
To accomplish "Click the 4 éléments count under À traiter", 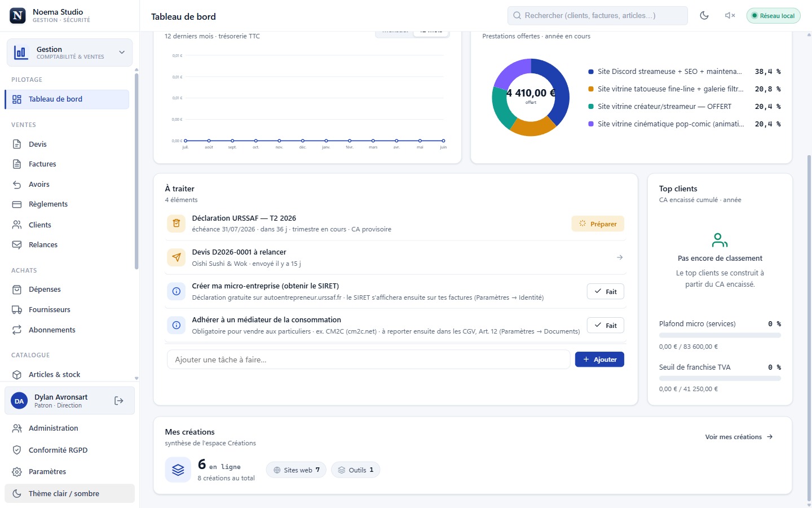I will pyautogui.click(x=181, y=200).
